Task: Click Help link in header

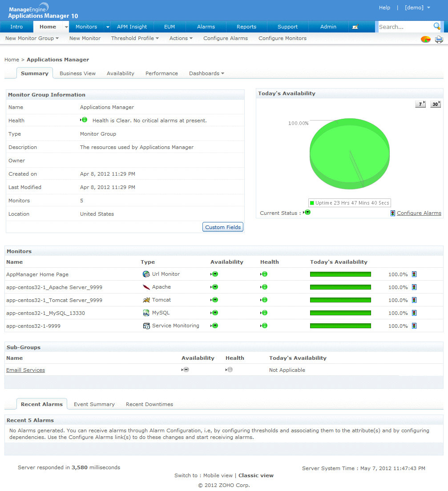Action: (x=384, y=8)
